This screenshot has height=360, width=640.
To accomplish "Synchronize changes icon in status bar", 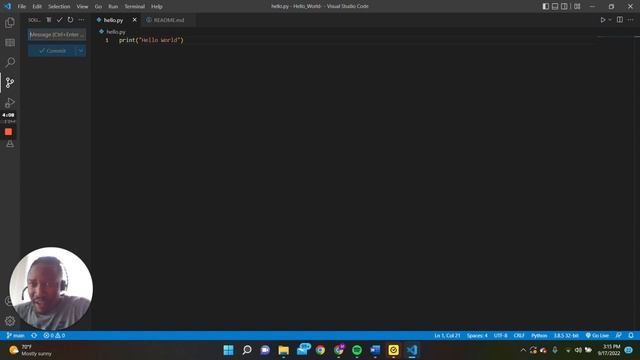I will [x=34, y=336].
